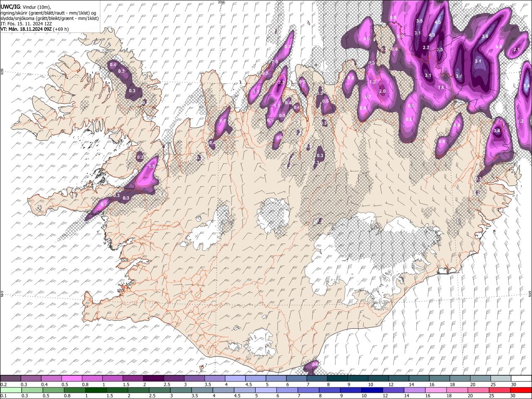Viewport: 532px width, 399px height.
Task: Select the bright pink snow swatch between 0.5 and 0.8
Action: coord(72,378)
